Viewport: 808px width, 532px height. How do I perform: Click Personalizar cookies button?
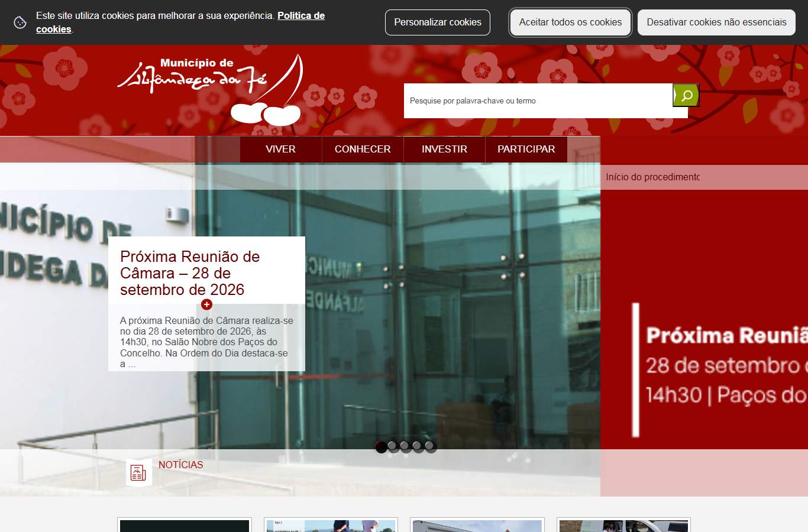click(x=438, y=22)
